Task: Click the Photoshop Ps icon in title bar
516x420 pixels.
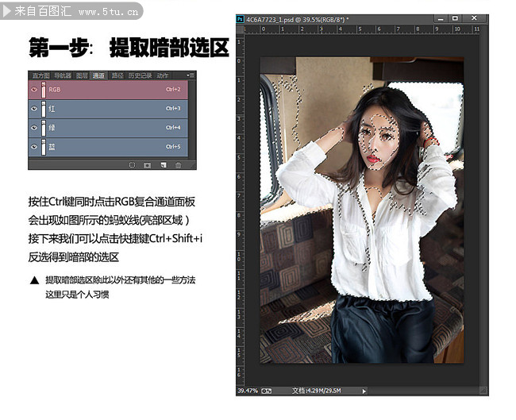Action: 241,17
